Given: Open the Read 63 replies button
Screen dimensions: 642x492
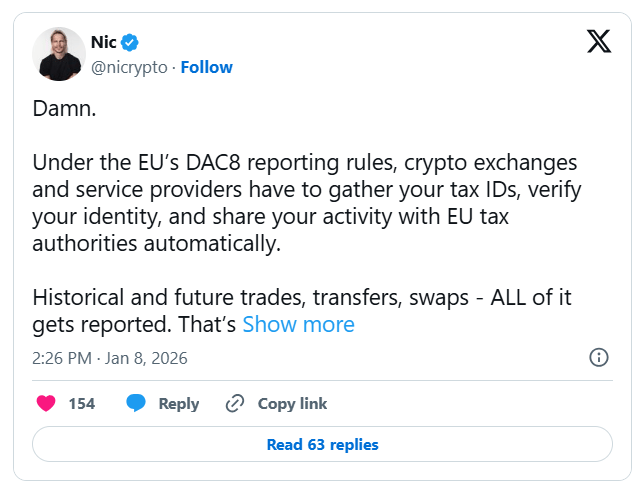Looking at the screenshot, I should (322, 444).
